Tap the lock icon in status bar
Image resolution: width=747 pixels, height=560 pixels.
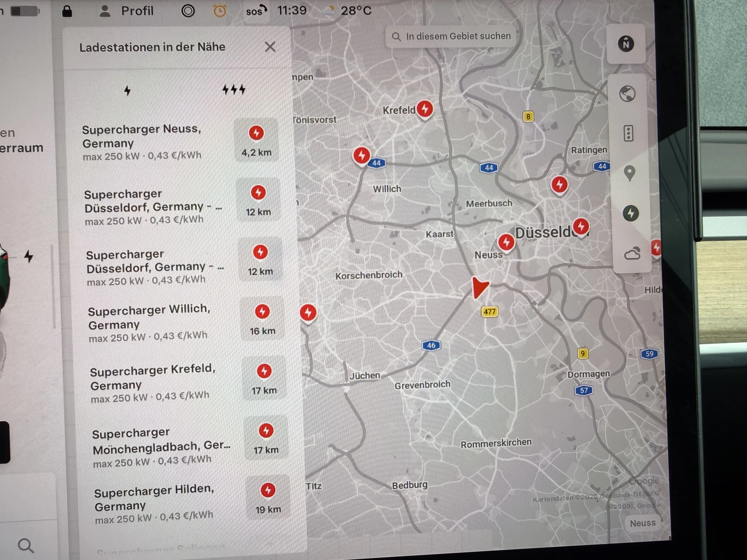(x=67, y=11)
